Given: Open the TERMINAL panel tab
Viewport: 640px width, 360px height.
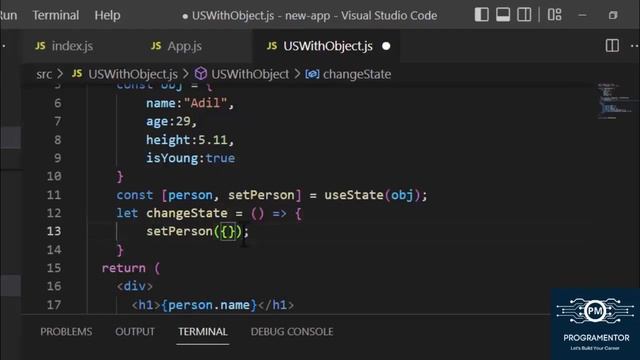Looking at the screenshot, I should coord(203,332).
